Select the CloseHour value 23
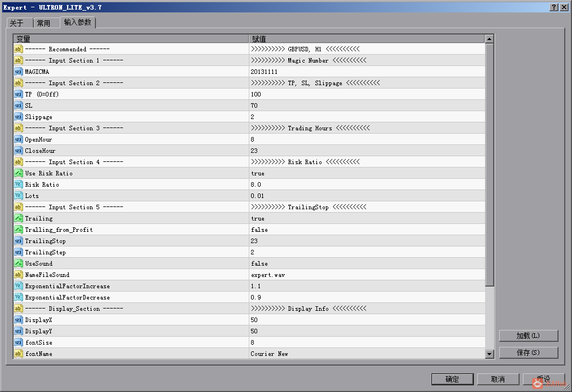This screenshot has width=572, height=392. [254, 151]
